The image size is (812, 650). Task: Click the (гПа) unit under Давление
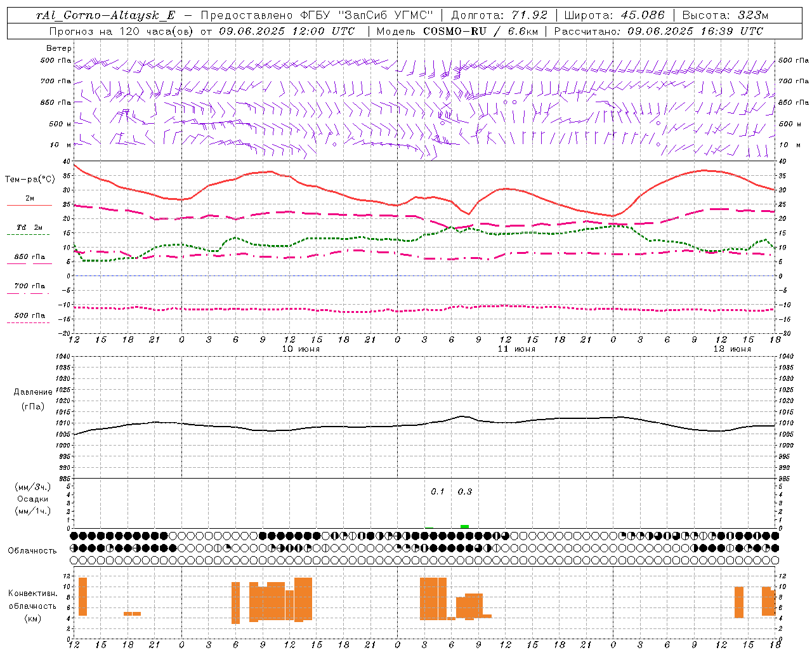(x=33, y=407)
